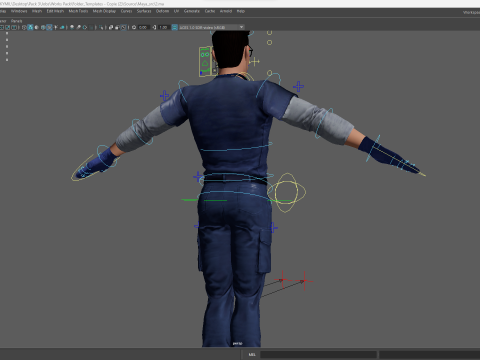Click the command result field at bottom right
This screenshot has width=480, height=360.
(x=430, y=354)
